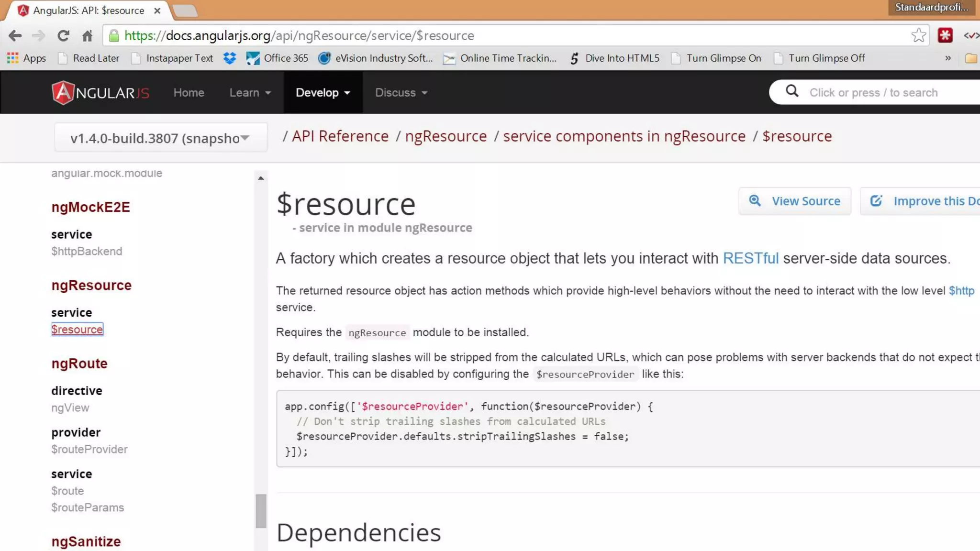Show more bookmarks via double chevron
Screen dimensions: 980x551
pyautogui.click(x=948, y=58)
